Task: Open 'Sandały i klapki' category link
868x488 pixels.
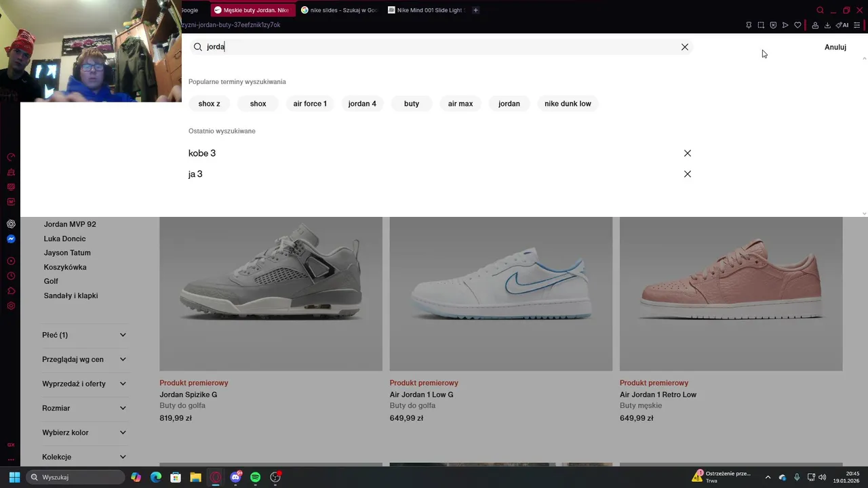Action: [71, 296]
